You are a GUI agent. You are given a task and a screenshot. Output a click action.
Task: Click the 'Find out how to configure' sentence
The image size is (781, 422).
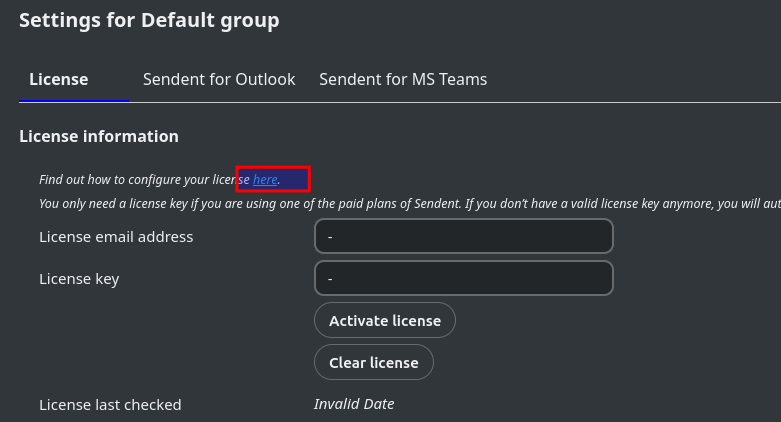pos(140,180)
